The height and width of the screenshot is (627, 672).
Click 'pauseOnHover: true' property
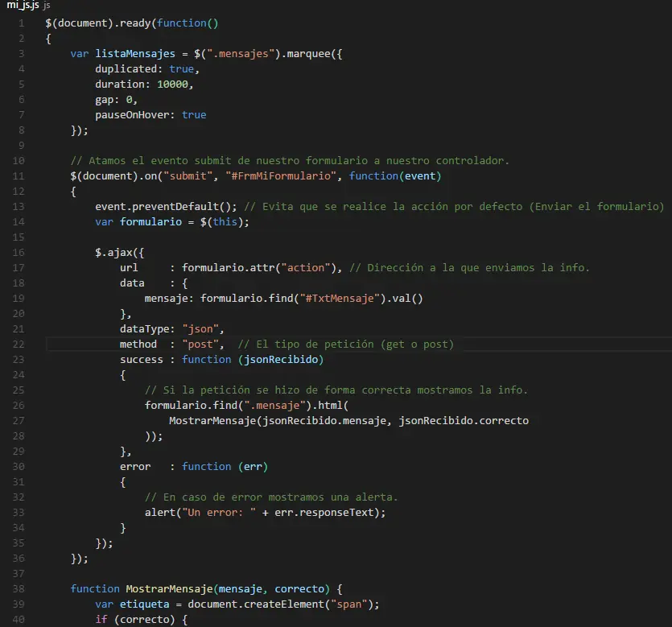tap(150, 115)
